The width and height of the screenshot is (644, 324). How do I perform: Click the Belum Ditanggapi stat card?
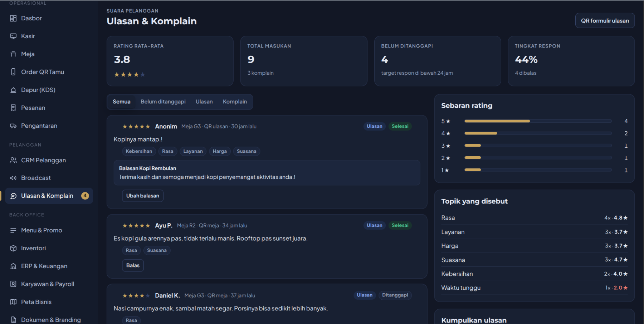point(437,61)
